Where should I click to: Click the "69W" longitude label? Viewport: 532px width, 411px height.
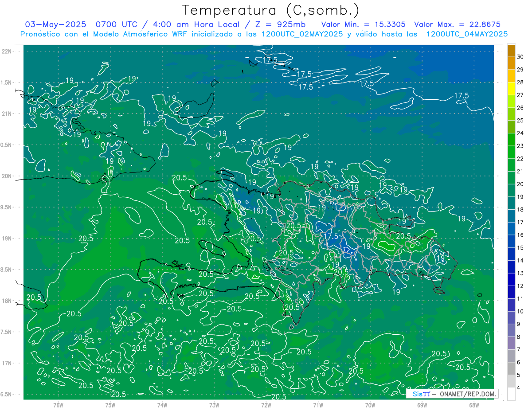point(422,405)
